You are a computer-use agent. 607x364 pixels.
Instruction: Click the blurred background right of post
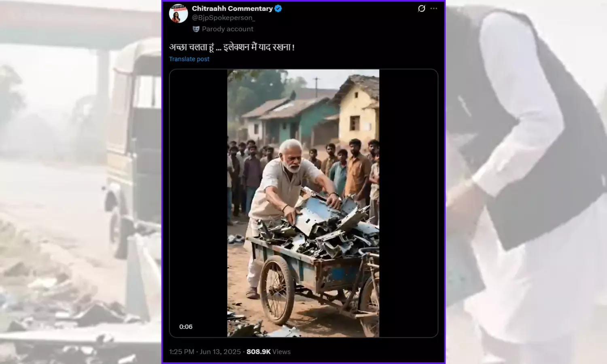[526, 182]
